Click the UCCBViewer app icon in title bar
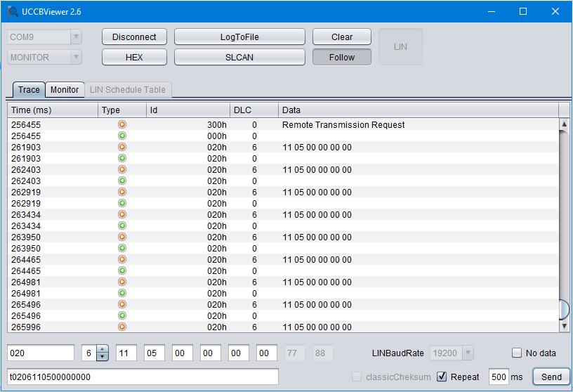 click(x=13, y=12)
